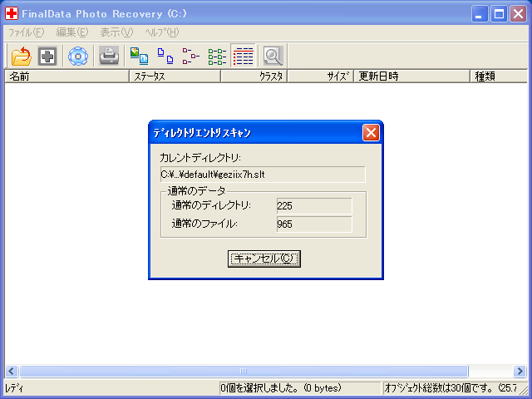Switch to list view with green icons
The height and width of the screenshot is (399, 532).
[217, 56]
